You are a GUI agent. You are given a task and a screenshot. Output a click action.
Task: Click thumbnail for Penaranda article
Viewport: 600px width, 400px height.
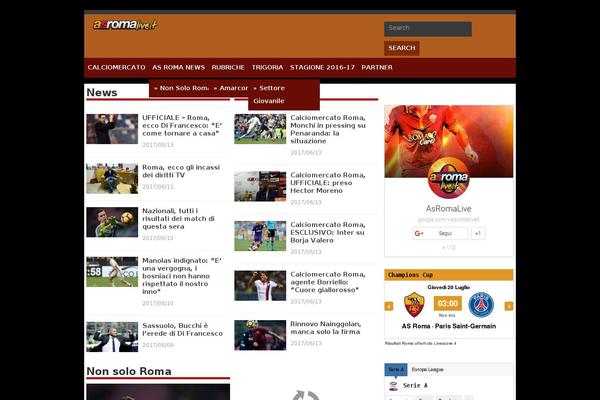(x=260, y=129)
